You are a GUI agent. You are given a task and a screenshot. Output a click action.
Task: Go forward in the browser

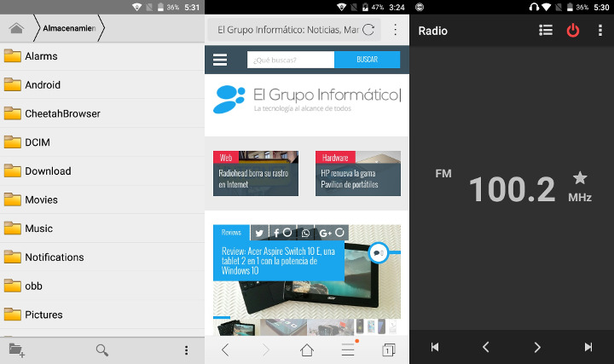[266, 350]
